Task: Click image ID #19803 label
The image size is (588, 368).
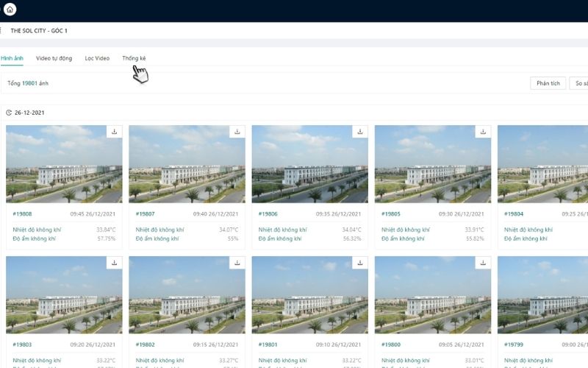Action: tap(22, 344)
